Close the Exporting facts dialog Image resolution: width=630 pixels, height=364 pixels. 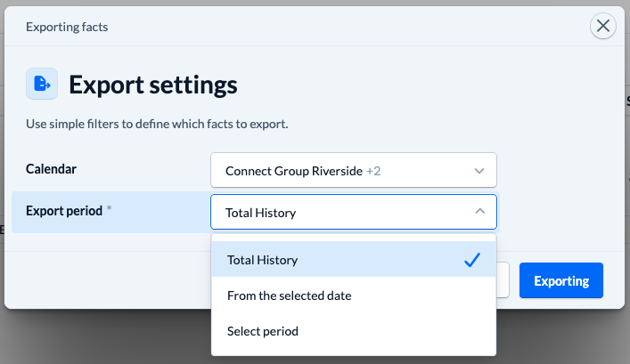[x=602, y=26]
